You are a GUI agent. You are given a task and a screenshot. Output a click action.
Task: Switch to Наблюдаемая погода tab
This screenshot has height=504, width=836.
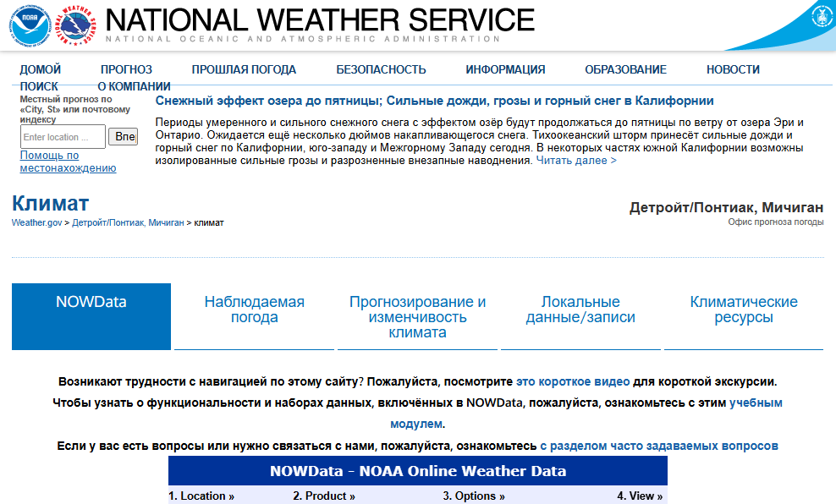coord(255,316)
